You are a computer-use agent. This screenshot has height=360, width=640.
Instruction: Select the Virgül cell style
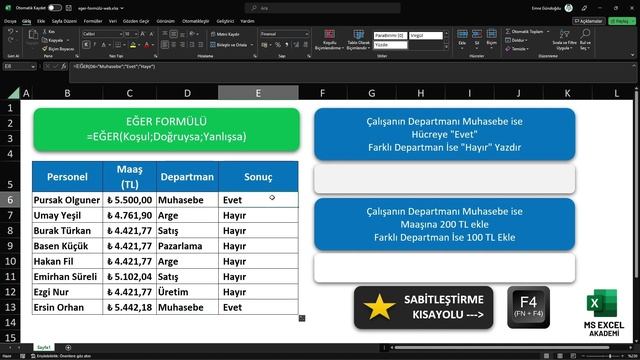click(426, 36)
